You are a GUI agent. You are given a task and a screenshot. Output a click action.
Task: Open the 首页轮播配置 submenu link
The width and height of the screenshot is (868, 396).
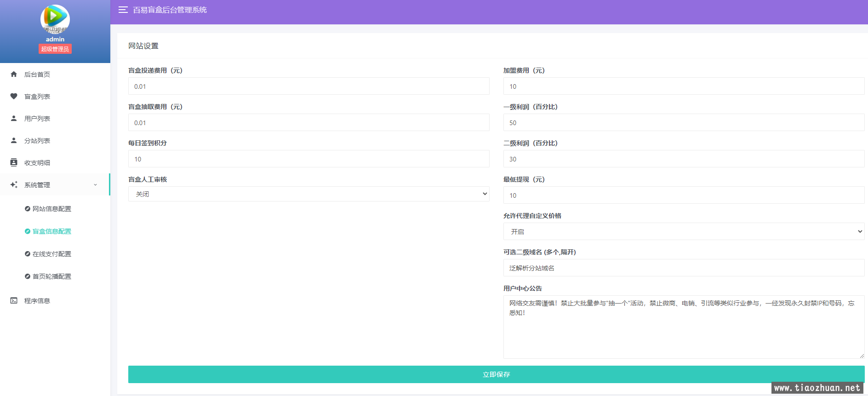51,276
